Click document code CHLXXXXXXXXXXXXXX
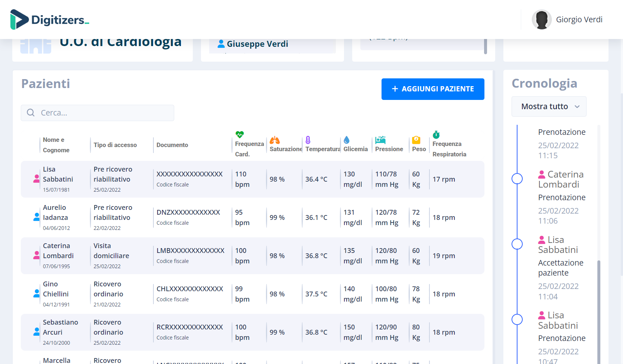The image size is (623, 364). pos(190,289)
